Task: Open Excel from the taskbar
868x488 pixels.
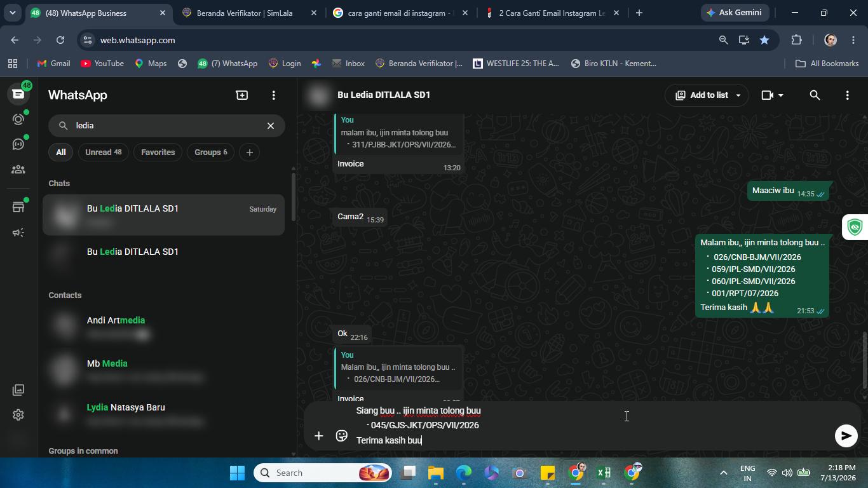Action: pos(604,473)
